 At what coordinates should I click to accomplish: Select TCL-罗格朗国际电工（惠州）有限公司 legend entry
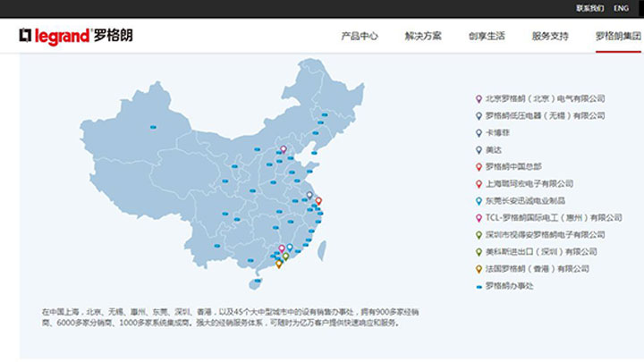[553, 217]
